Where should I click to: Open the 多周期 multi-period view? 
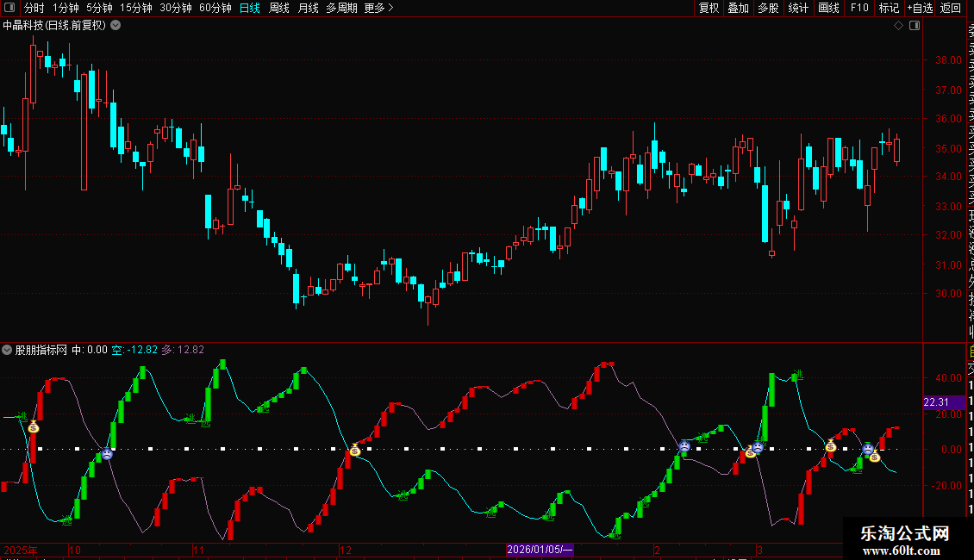pyautogui.click(x=341, y=8)
